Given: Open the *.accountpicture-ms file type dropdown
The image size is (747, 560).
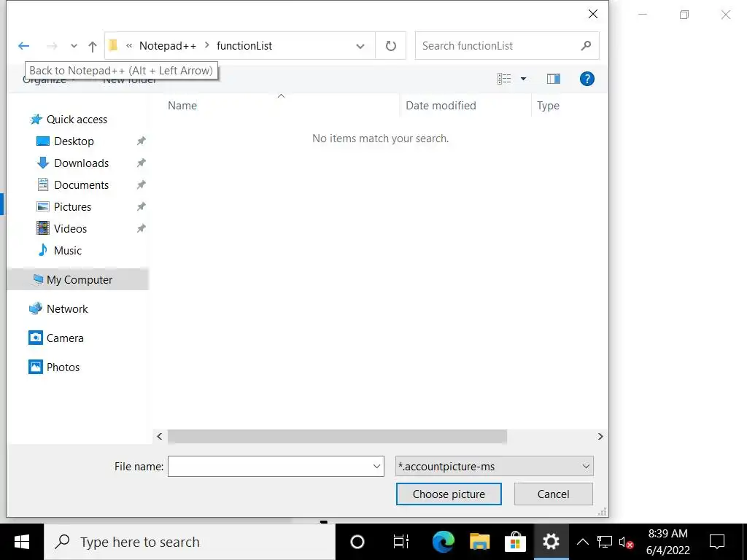Looking at the screenshot, I should pyautogui.click(x=495, y=466).
